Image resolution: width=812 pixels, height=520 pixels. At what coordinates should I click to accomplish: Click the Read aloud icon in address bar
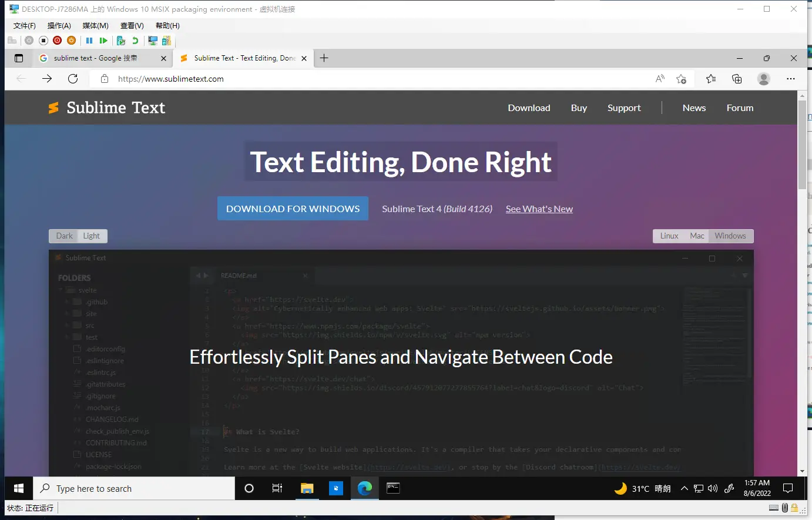(660, 79)
